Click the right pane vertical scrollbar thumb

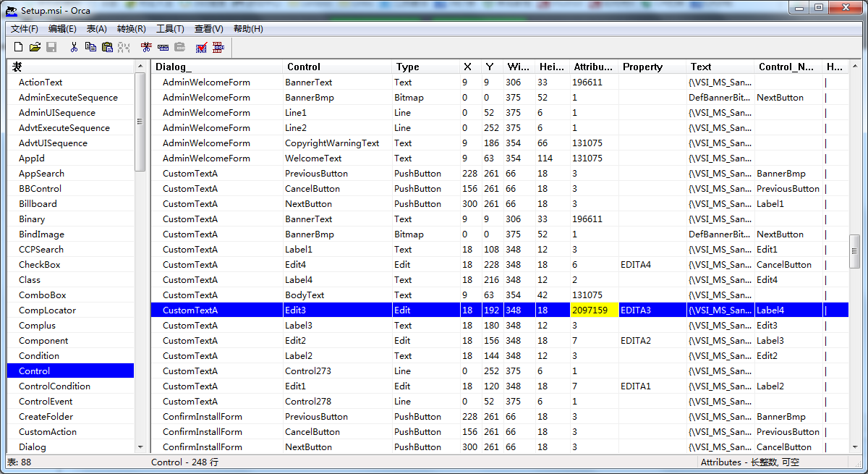point(854,251)
